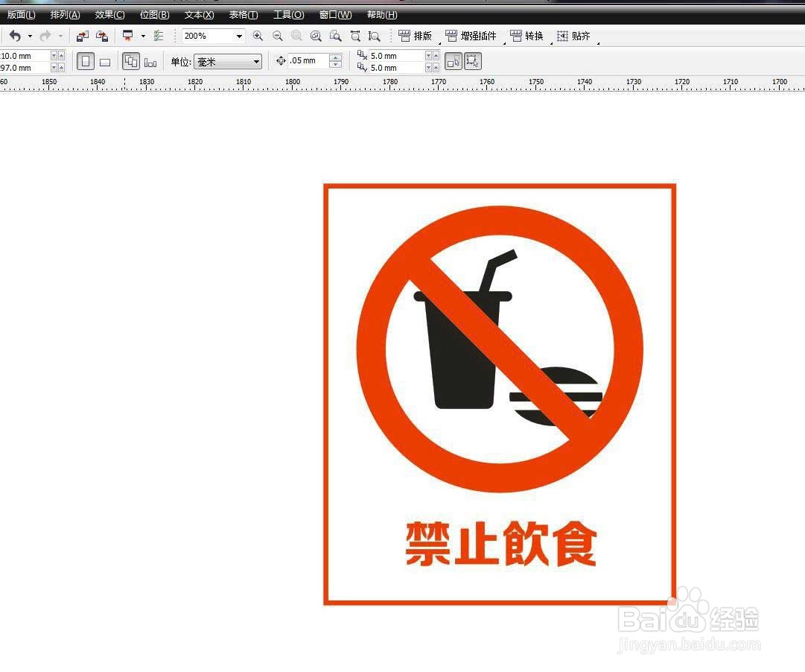This screenshot has height=672, width=805.
Task: Click the Zoom In magnifier icon
Action: 258,36
